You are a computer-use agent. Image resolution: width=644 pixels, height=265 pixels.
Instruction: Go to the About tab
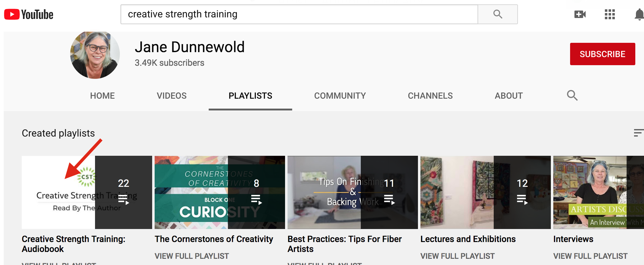[509, 96]
